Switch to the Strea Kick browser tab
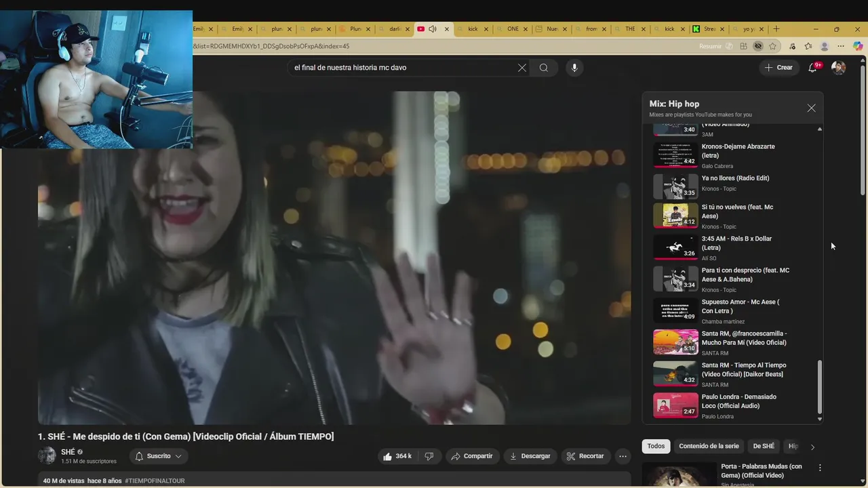Image resolution: width=868 pixels, height=488 pixels. coord(709,29)
